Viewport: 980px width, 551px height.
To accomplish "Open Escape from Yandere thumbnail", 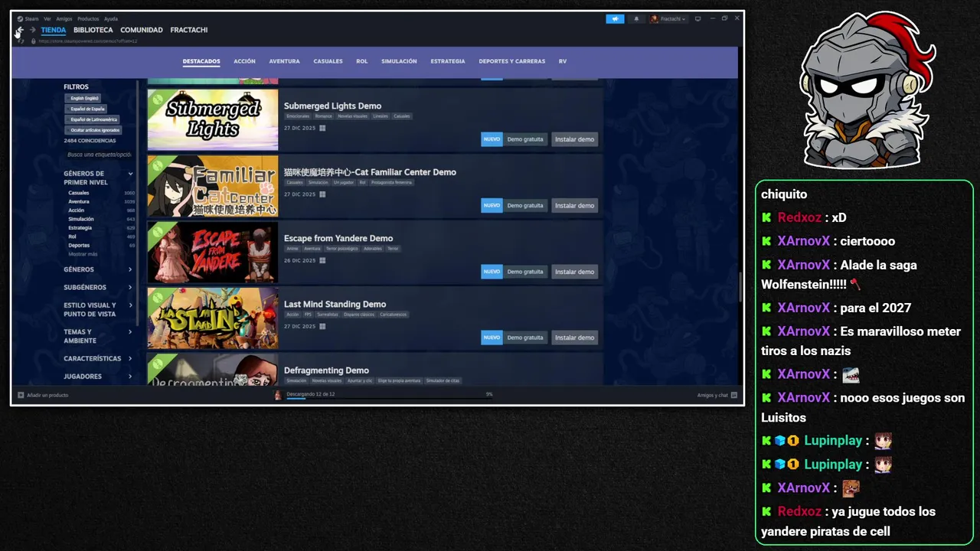I will (x=213, y=252).
